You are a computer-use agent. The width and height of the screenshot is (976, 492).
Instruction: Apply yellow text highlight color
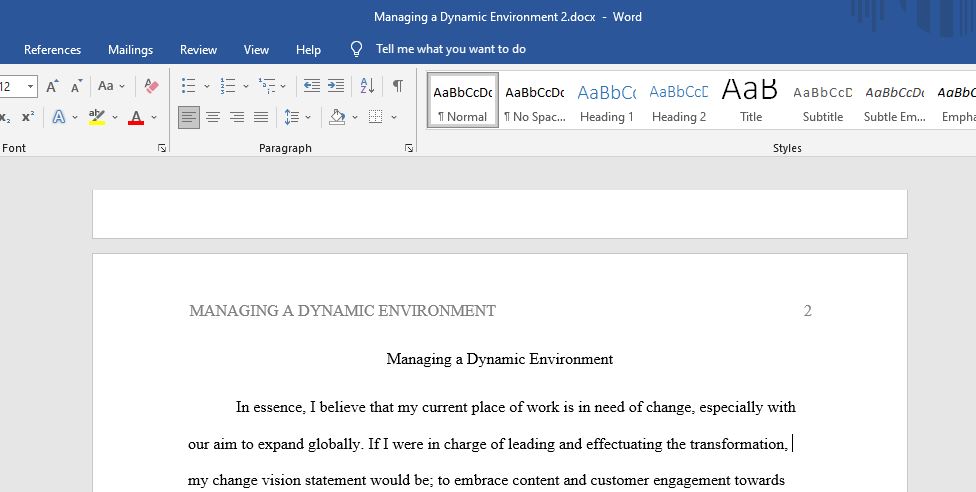96,117
